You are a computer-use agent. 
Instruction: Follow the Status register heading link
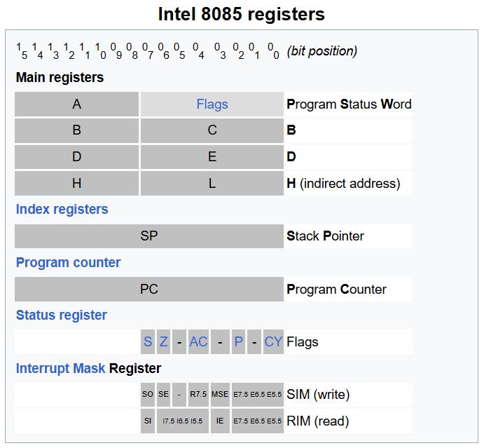tap(61, 315)
